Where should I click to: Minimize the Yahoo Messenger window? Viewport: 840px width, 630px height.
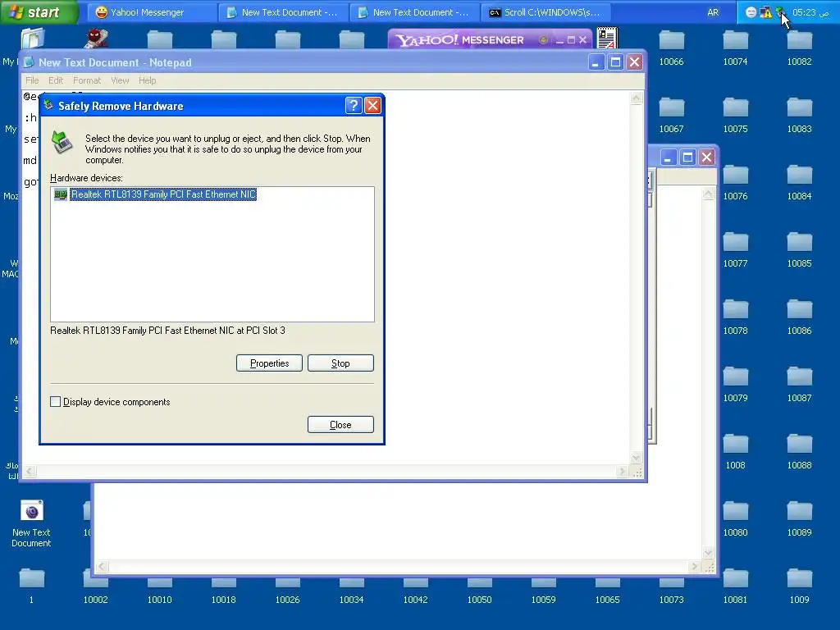[559, 40]
